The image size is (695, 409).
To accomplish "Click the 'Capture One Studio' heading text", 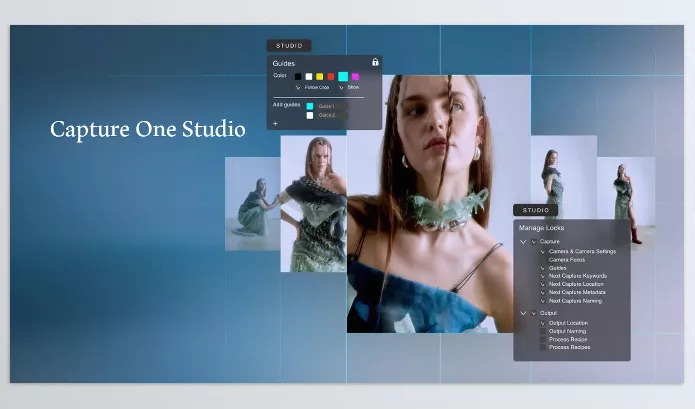I will tap(148, 129).
